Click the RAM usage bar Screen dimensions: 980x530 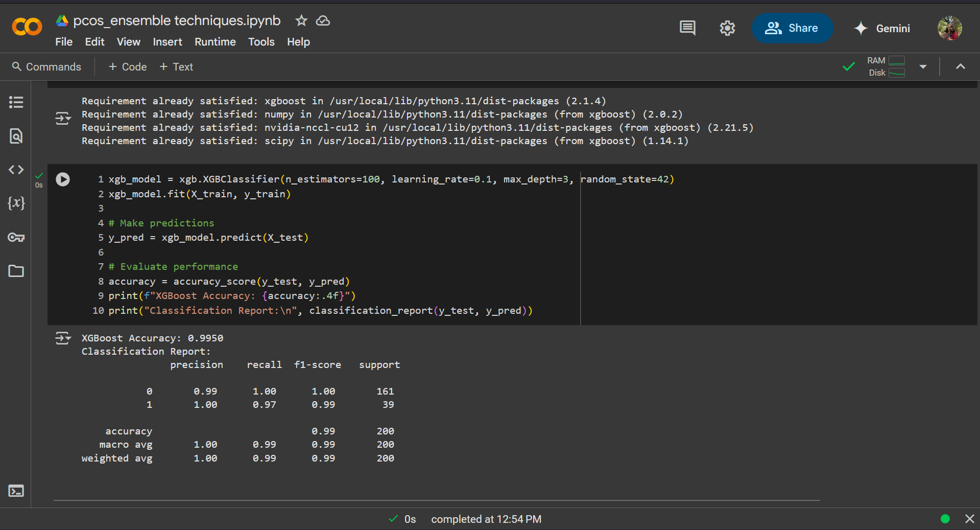(897, 60)
